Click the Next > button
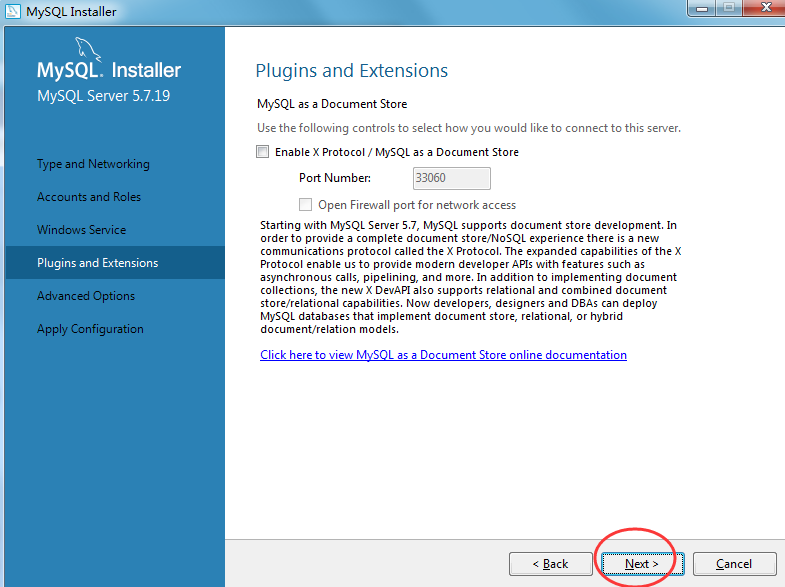 pos(642,564)
